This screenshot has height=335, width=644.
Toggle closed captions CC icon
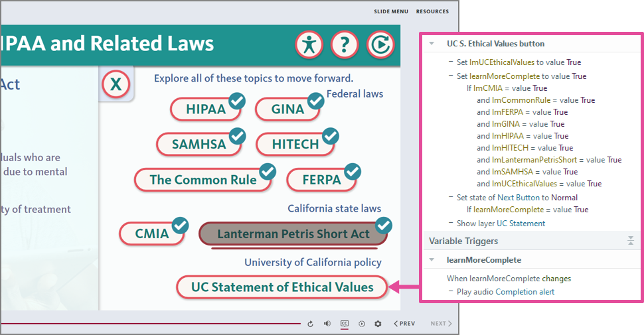tap(345, 324)
